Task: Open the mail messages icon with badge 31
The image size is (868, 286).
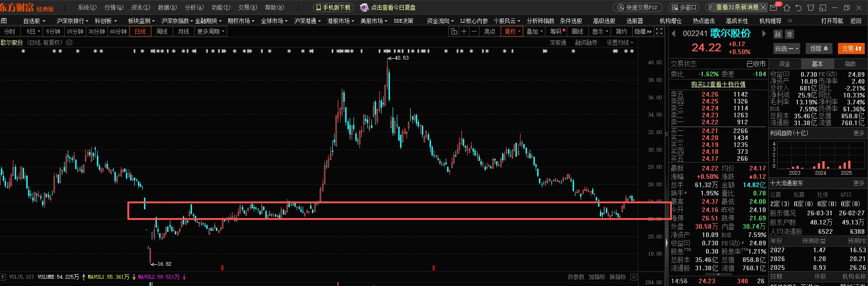Action: pyautogui.click(x=774, y=7)
